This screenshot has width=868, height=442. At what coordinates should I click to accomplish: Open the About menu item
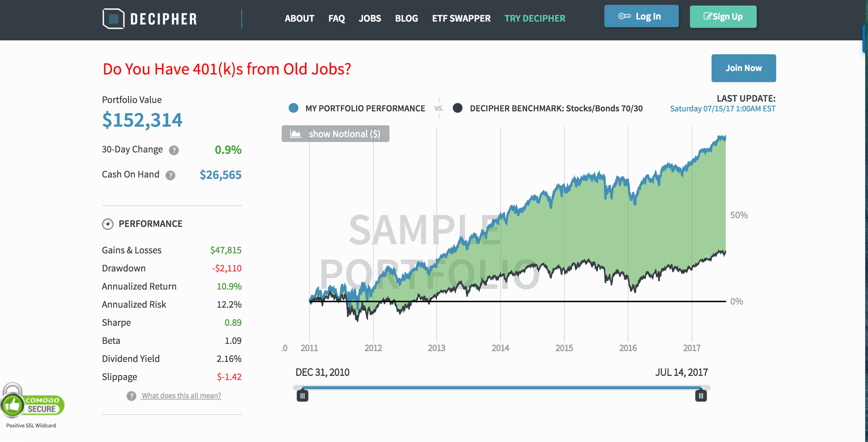[x=299, y=18]
